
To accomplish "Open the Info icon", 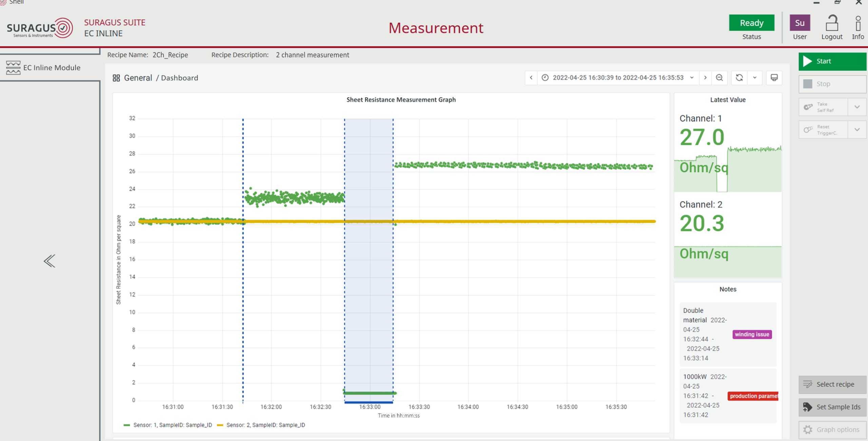I will (858, 24).
